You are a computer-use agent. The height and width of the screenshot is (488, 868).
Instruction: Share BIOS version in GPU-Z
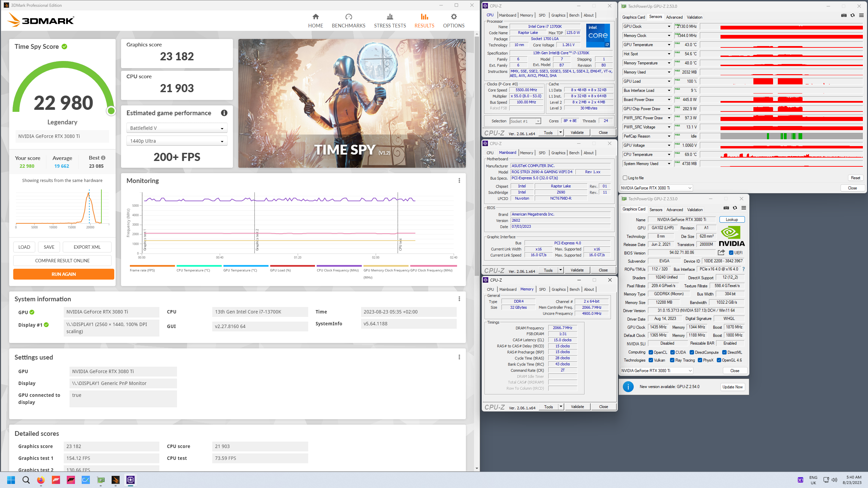(721, 252)
